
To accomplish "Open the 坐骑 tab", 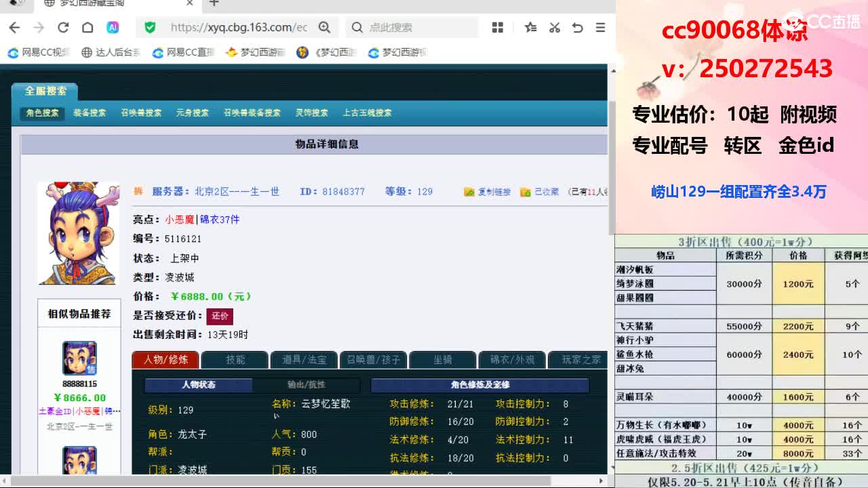I will (x=442, y=360).
